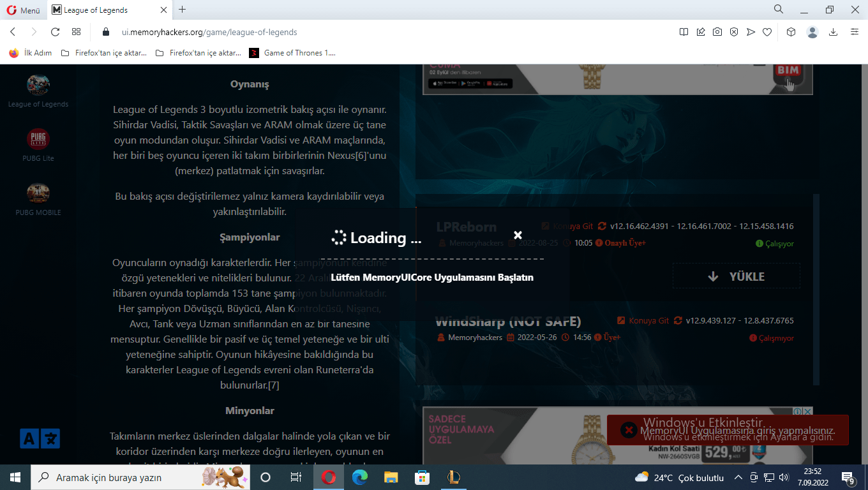
Task: Take a snapshot with the camera icon
Action: click(x=717, y=32)
